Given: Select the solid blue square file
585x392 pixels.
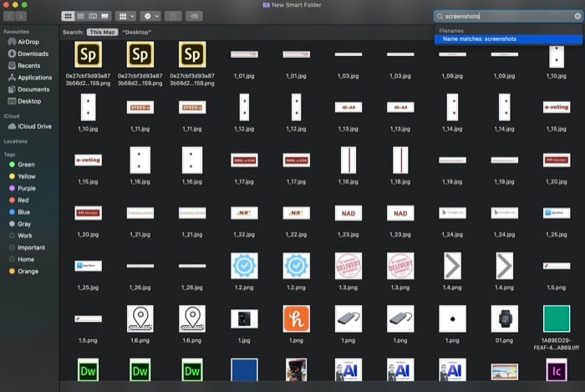Looking at the screenshot, I should point(244,369).
